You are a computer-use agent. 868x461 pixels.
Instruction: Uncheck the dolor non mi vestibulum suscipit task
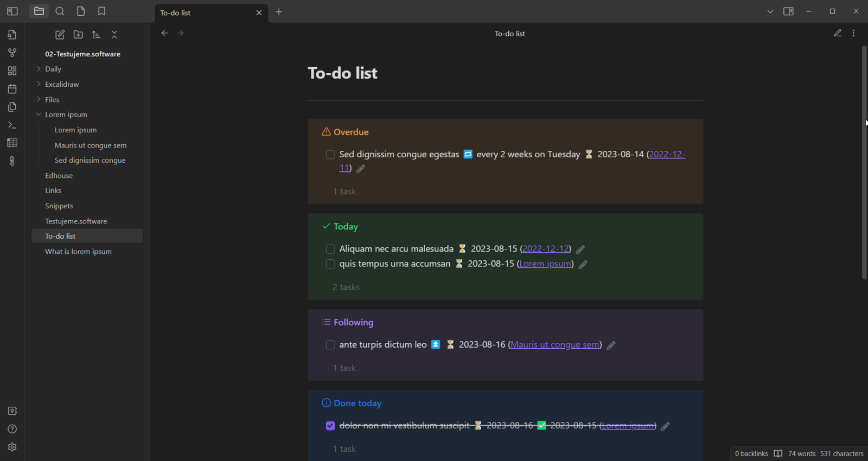pyautogui.click(x=330, y=426)
